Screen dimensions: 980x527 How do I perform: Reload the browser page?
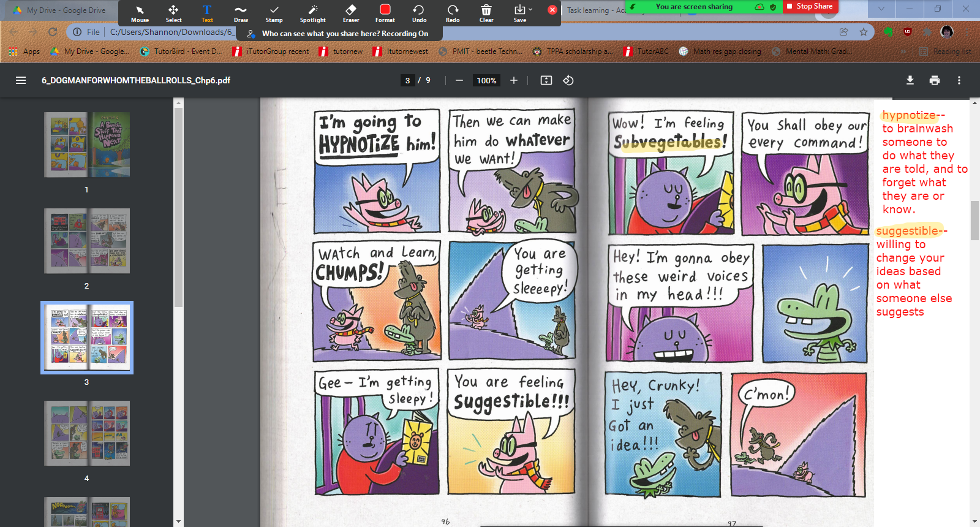pyautogui.click(x=53, y=32)
